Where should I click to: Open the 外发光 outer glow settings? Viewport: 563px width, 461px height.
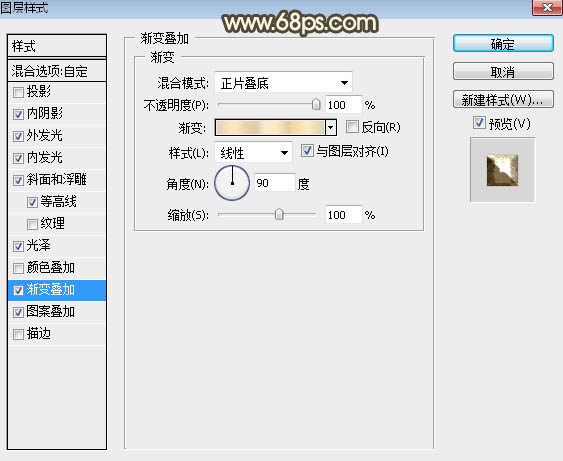click(57, 136)
